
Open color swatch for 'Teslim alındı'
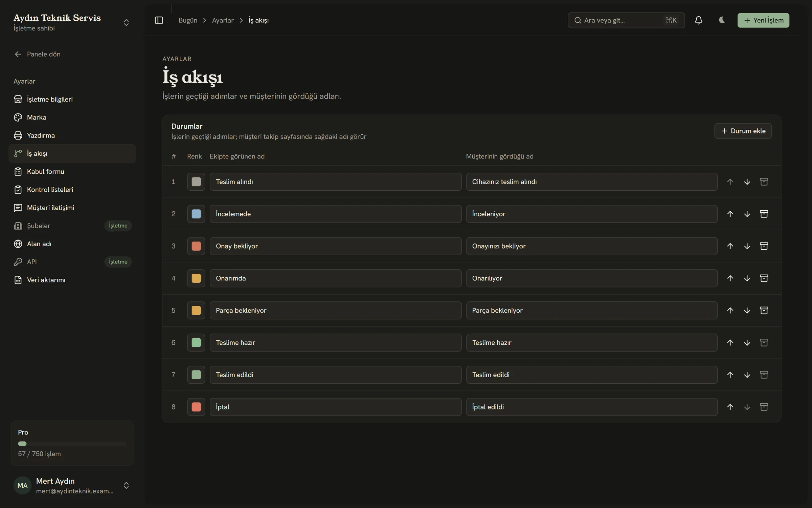tap(196, 182)
